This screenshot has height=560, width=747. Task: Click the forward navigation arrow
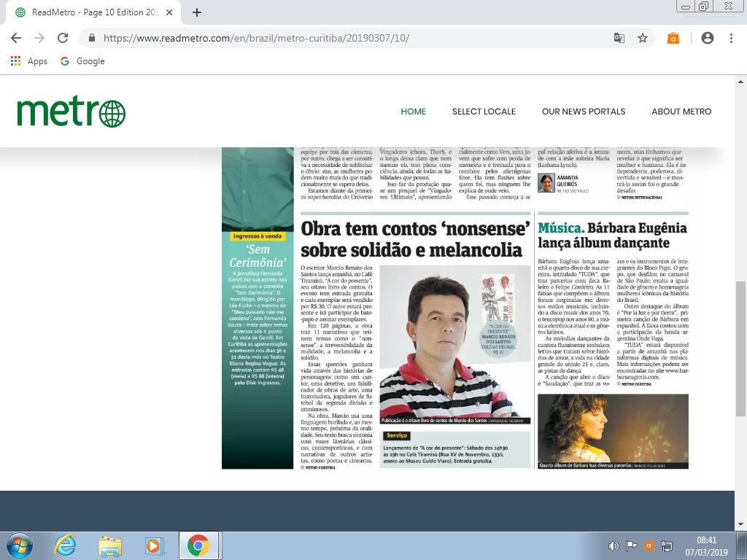(x=39, y=38)
